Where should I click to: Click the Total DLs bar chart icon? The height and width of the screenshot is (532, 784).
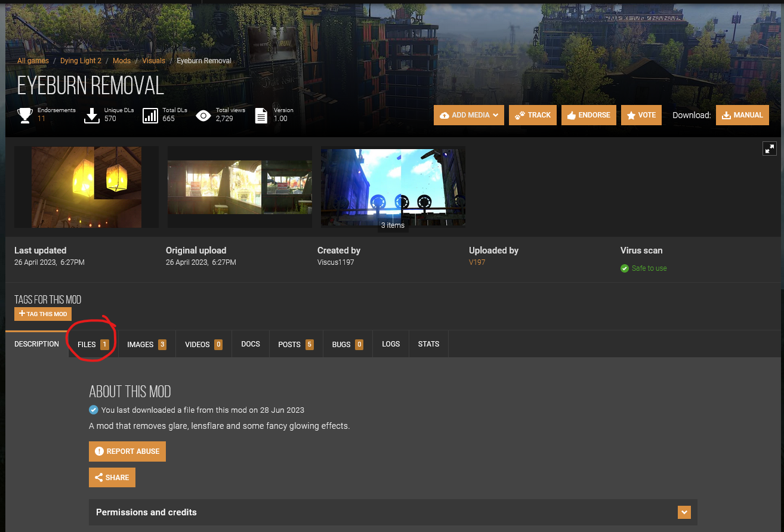[150, 115]
